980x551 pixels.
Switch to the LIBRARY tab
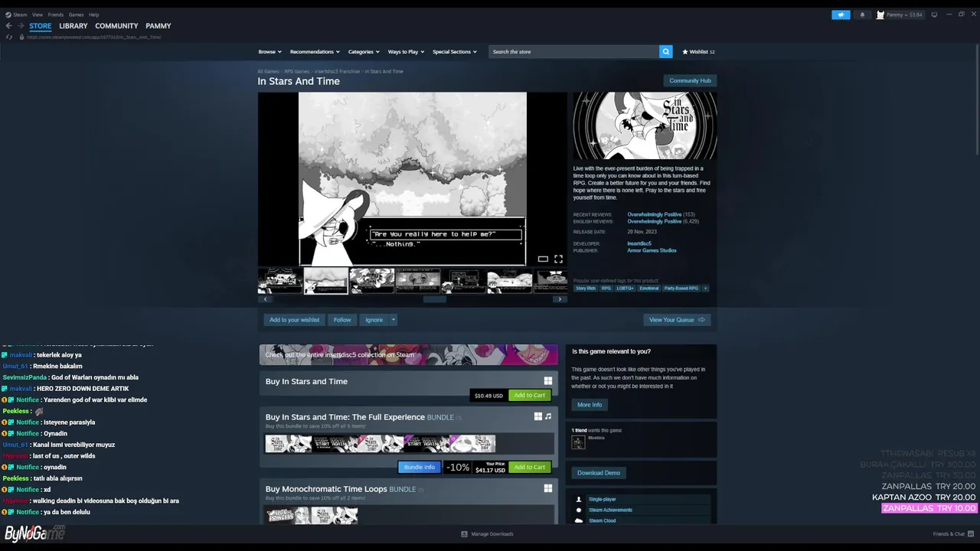click(x=73, y=26)
